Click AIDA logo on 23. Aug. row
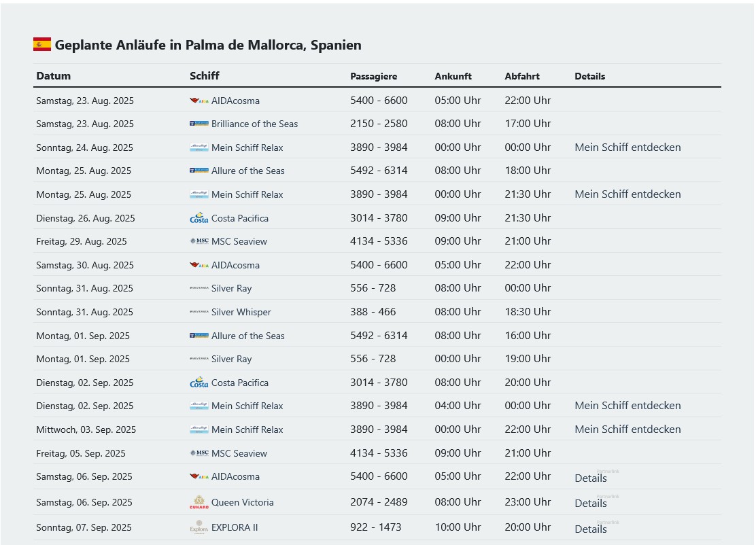 pyautogui.click(x=199, y=101)
